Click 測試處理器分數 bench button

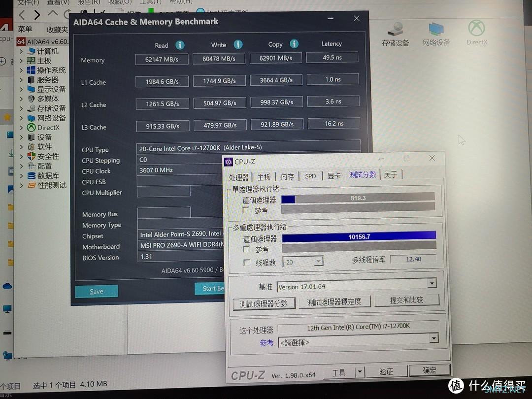click(x=264, y=303)
